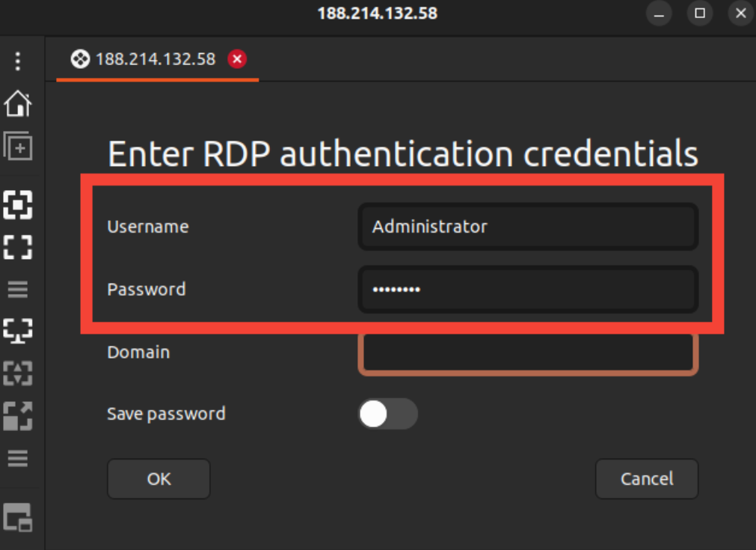Viewport: 756px width, 550px height.
Task: Open the upper hamburger menu in sidebar
Action: pos(18,288)
